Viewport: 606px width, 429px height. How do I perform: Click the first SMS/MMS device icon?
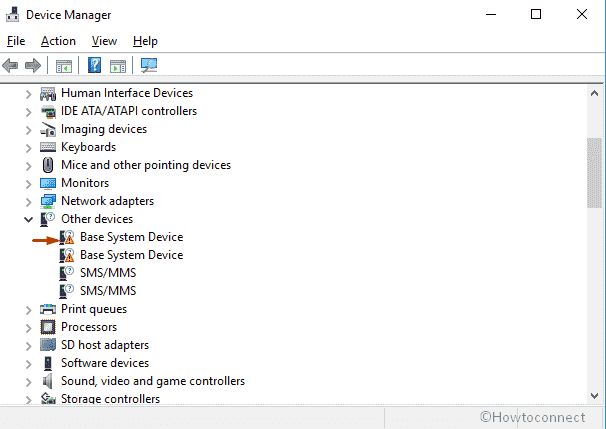click(66, 273)
